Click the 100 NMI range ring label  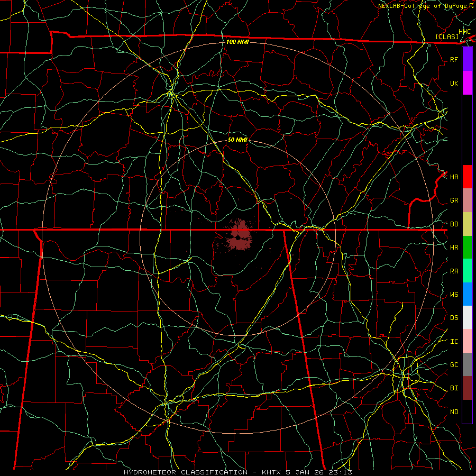(237, 42)
